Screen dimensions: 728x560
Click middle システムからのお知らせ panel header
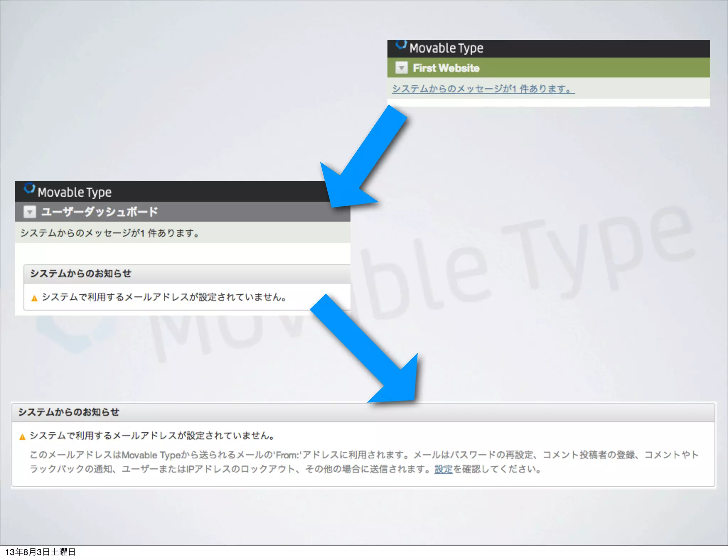click(81, 273)
